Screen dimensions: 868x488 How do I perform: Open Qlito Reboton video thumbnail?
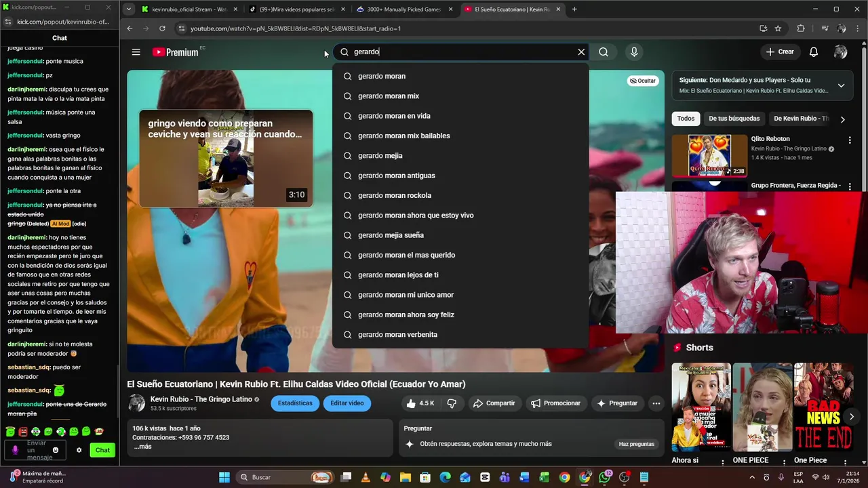[x=709, y=155]
